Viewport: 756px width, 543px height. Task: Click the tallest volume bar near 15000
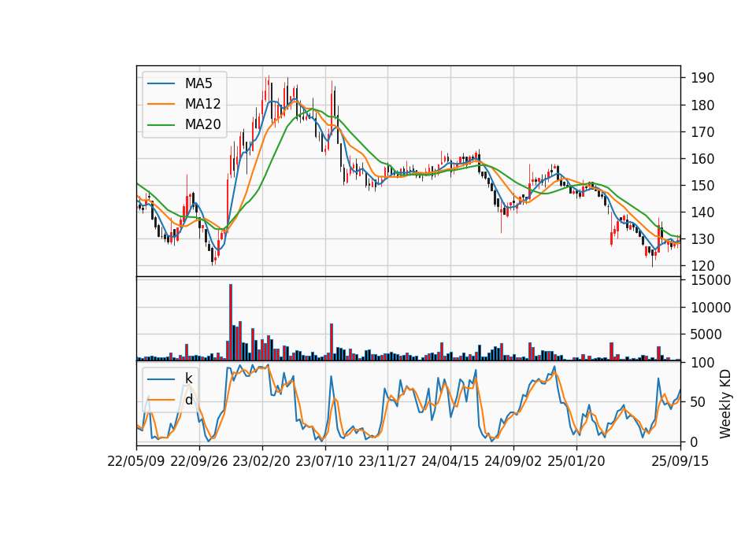pyautogui.click(x=231, y=323)
